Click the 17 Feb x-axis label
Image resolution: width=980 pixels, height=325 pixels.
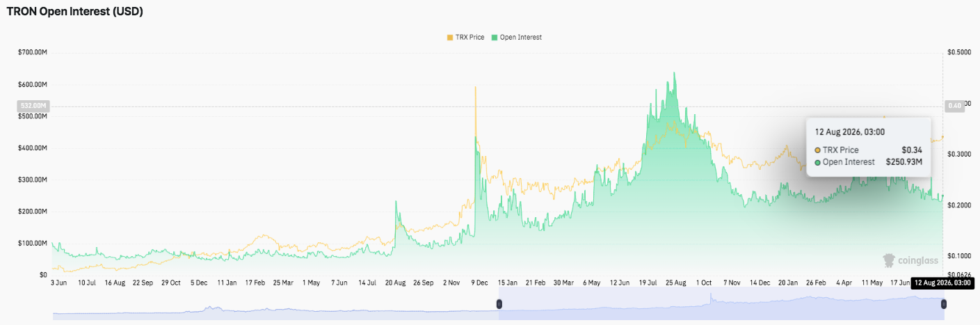pyautogui.click(x=255, y=283)
